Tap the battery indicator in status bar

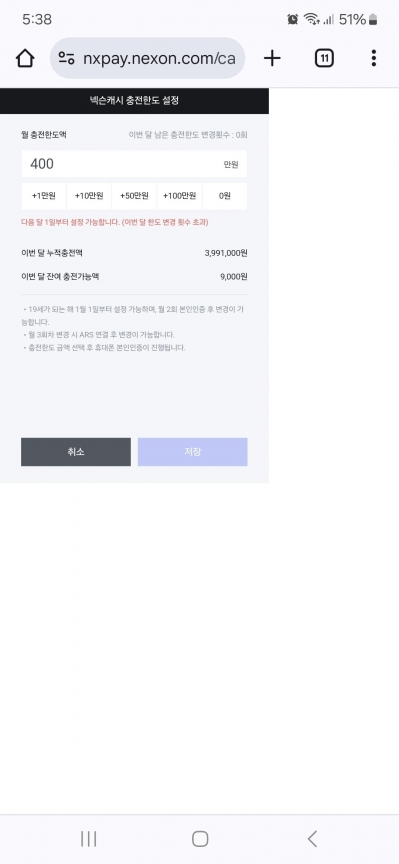[x=373, y=20]
